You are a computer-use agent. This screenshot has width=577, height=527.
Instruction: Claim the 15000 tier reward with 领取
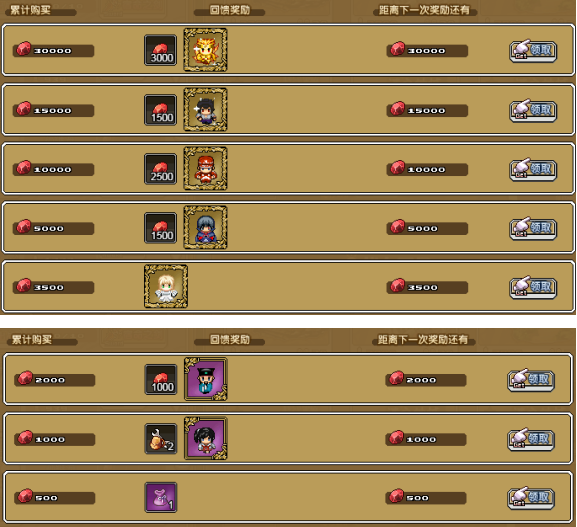533,110
